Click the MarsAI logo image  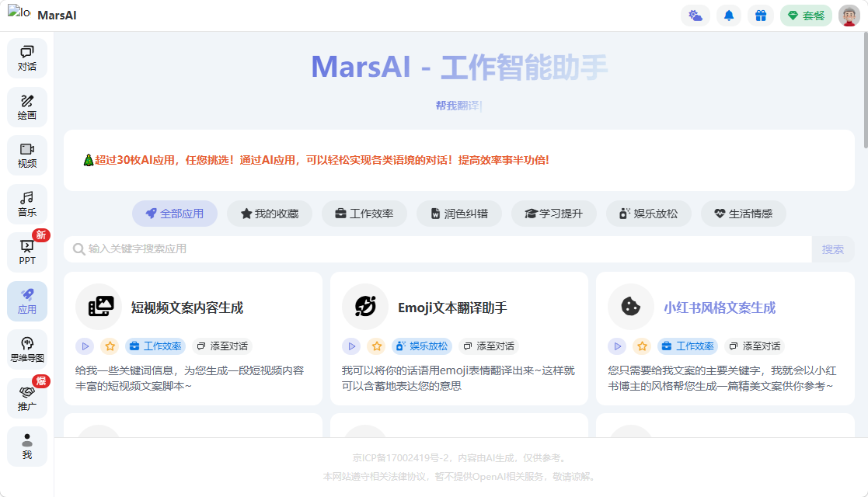pos(19,12)
